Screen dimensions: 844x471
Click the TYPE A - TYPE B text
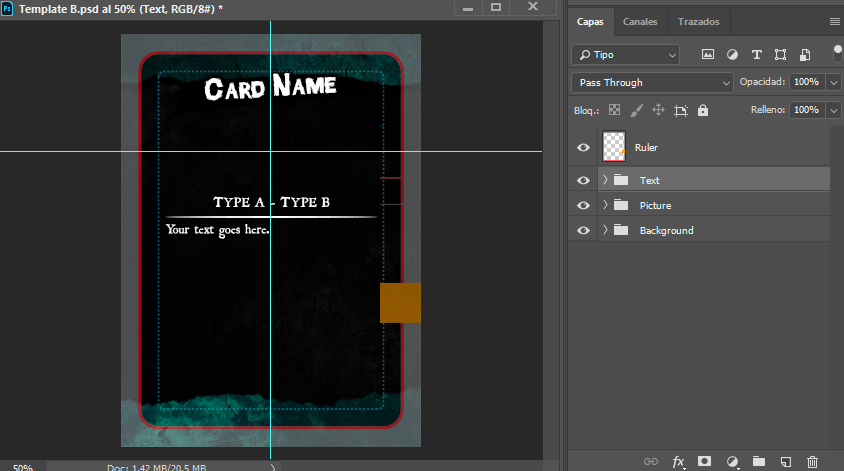[271, 202]
